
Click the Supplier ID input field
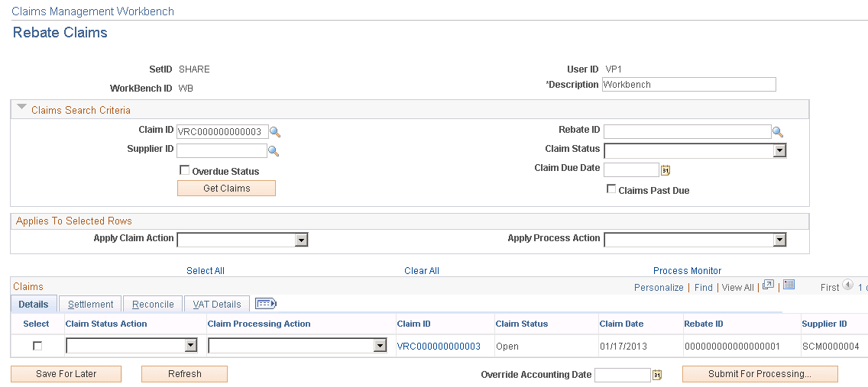pyautogui.click(x=222, y=150)
